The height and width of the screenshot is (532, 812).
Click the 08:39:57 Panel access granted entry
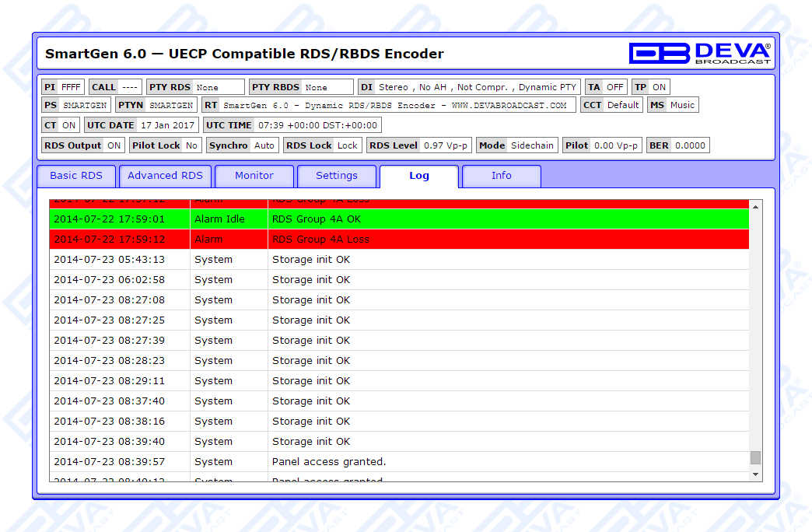[x=398, y=462]
